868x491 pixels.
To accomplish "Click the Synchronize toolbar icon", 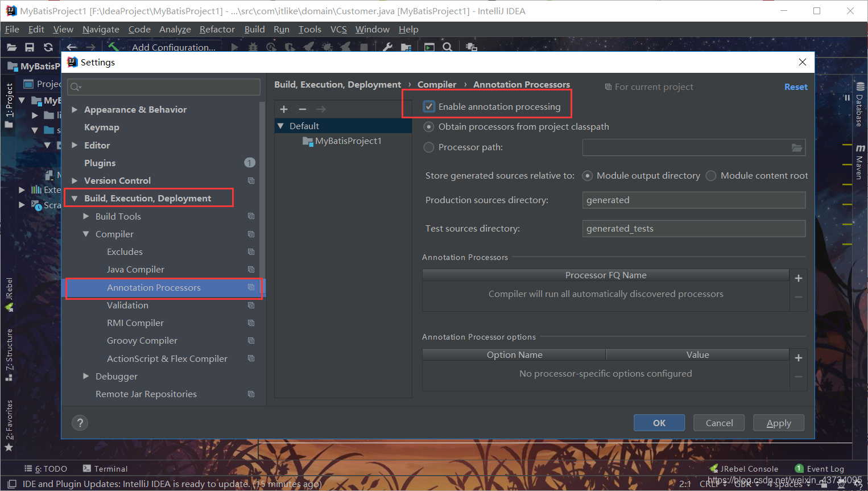I will 48,47.
